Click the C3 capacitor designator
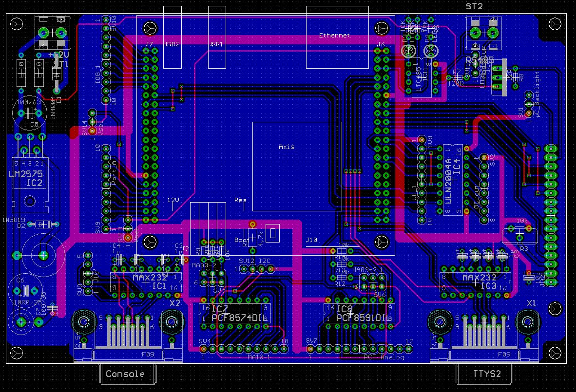This screenshot has height=392, width=576. [x=178, y=245]
